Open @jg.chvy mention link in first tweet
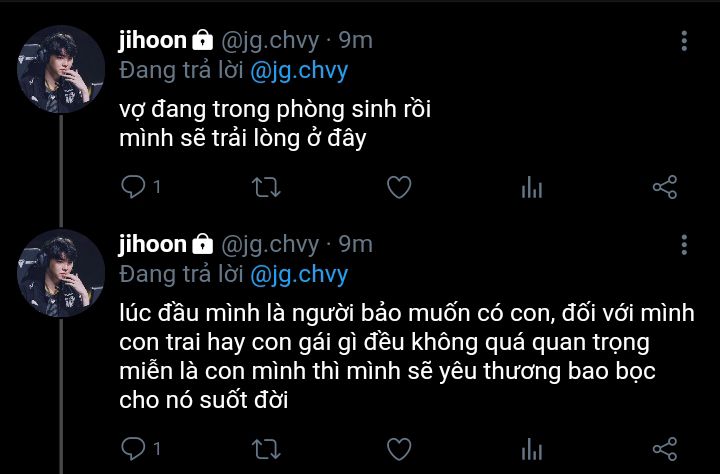 point(299,72)
